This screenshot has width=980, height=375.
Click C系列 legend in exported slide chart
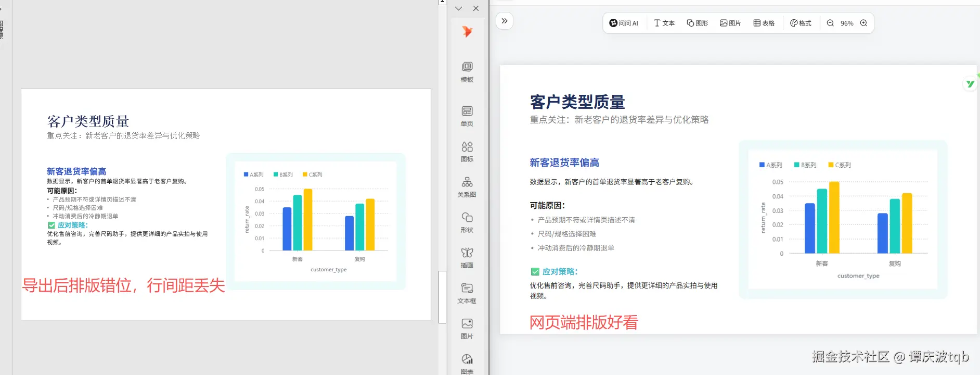313,174
